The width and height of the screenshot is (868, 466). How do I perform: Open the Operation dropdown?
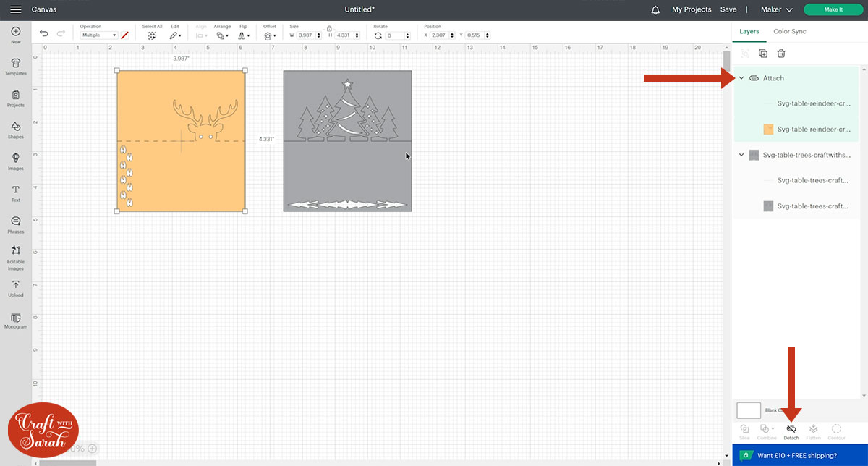99,35
